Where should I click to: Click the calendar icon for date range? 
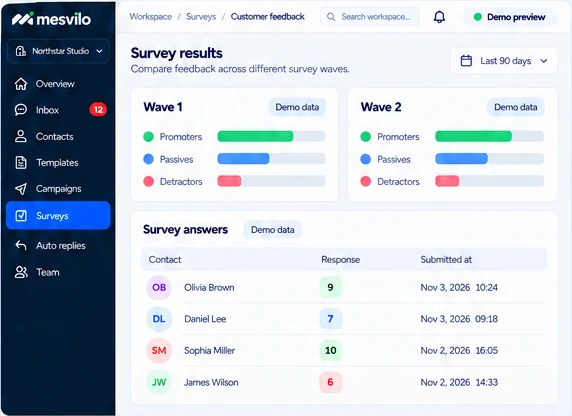pyautogui.click(x=466, y=61)
